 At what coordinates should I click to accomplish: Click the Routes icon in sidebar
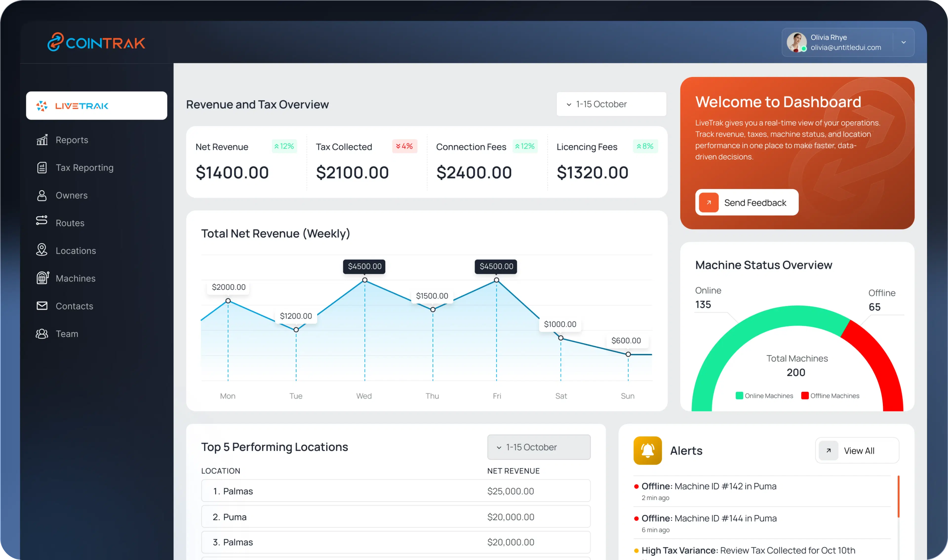[x=42, y=220]
